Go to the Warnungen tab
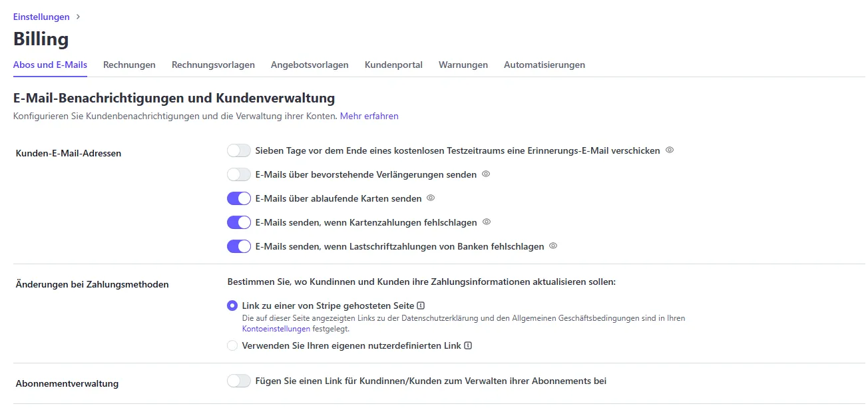This screenshot has width=868, height=408. click(463, 65)
